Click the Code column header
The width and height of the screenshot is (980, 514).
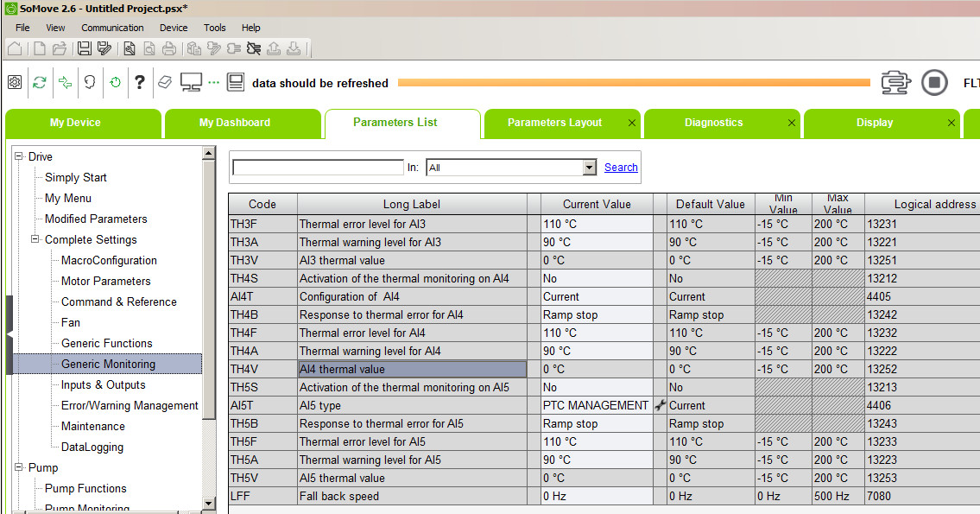(x=262, y=204)
